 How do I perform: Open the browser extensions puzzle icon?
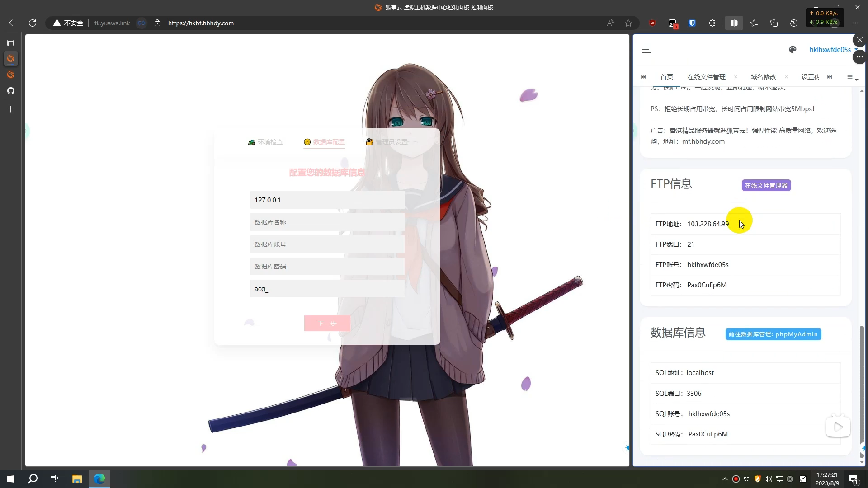pos(712,23)
